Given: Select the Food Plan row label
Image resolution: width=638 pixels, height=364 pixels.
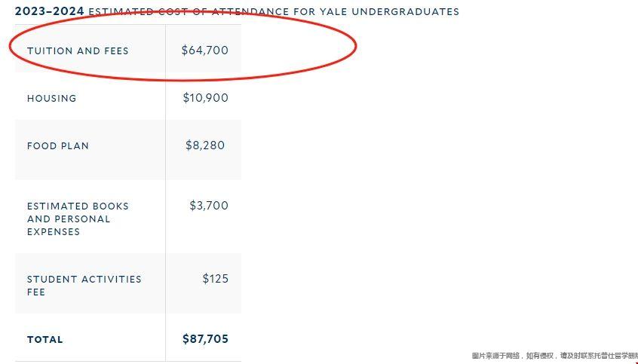Looking at the screenshot, I should tap(58, 146).
